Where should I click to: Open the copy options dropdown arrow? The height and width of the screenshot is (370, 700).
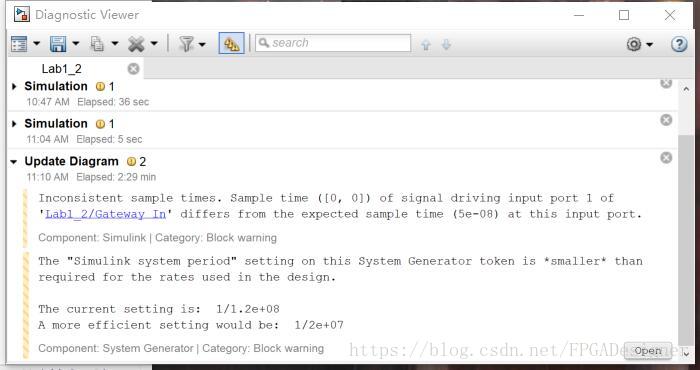pyautogui.click(x=115, y=44)
